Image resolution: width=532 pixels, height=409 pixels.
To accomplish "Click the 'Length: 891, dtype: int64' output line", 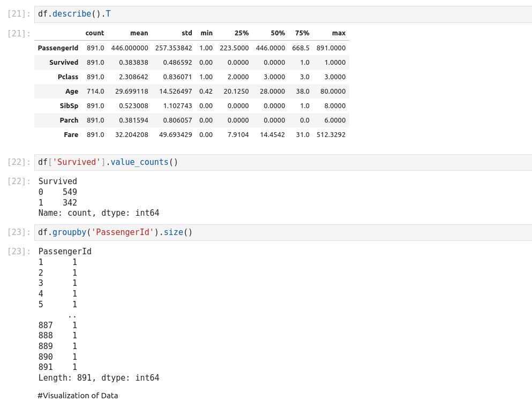I will click(x=99, y=378).
